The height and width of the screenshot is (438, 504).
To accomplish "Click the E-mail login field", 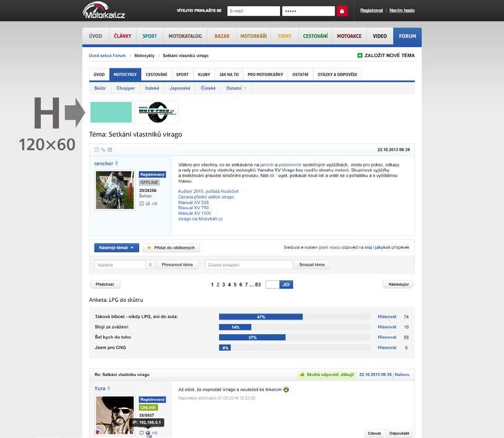I will pos(254,11).
